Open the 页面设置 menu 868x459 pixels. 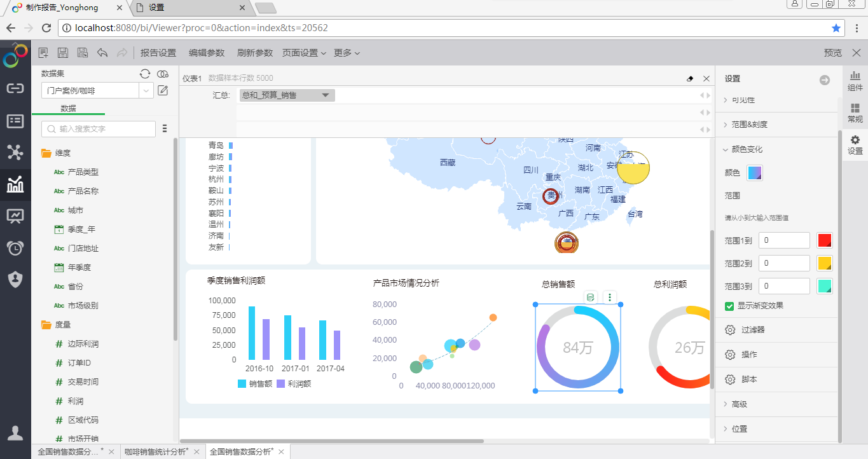tap(304, 53)
